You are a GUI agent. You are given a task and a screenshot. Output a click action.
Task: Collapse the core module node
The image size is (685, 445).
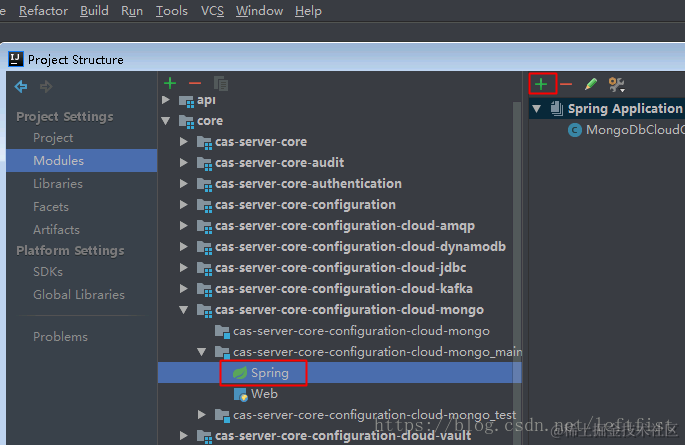pos(166,121)
